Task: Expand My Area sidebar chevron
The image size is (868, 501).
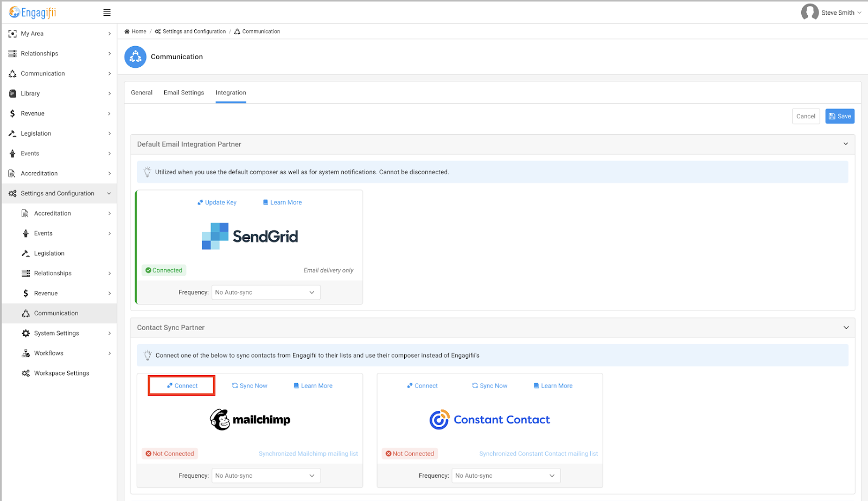Action: coord(110,34)
